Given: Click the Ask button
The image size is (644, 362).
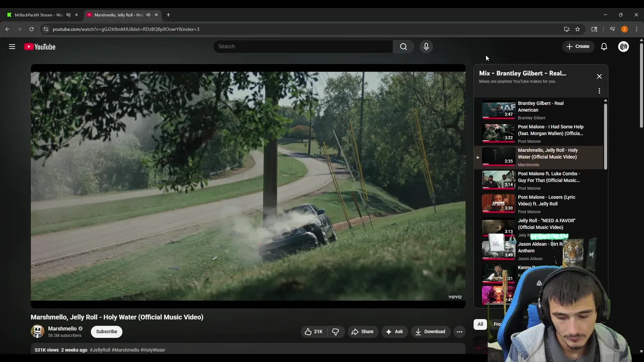Looking at the screenshot, I should tap(394, 331).
